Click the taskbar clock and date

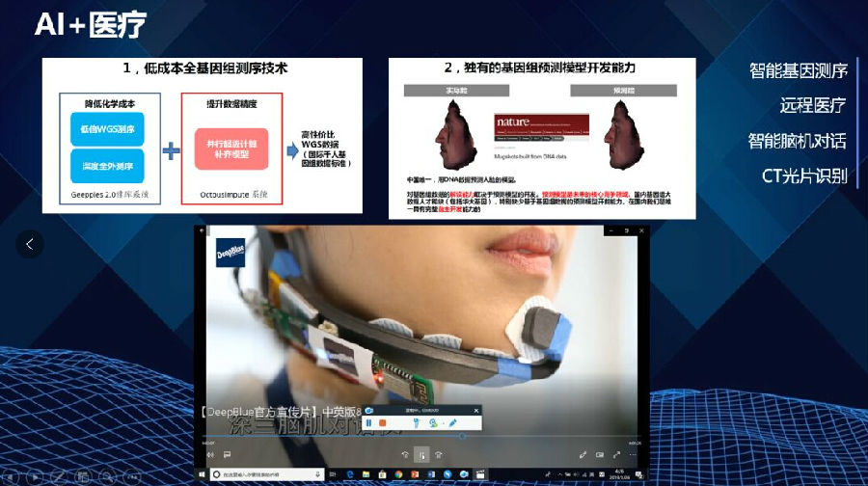(x=619, y=474)
